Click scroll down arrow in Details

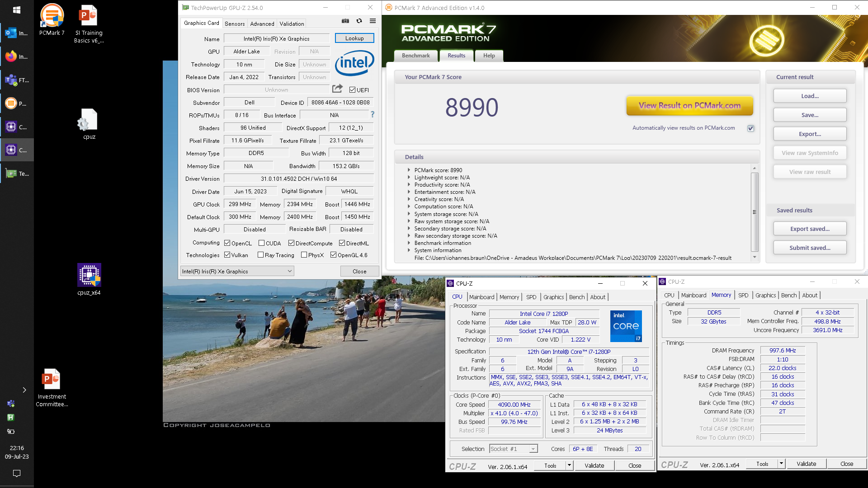point(755,257)
